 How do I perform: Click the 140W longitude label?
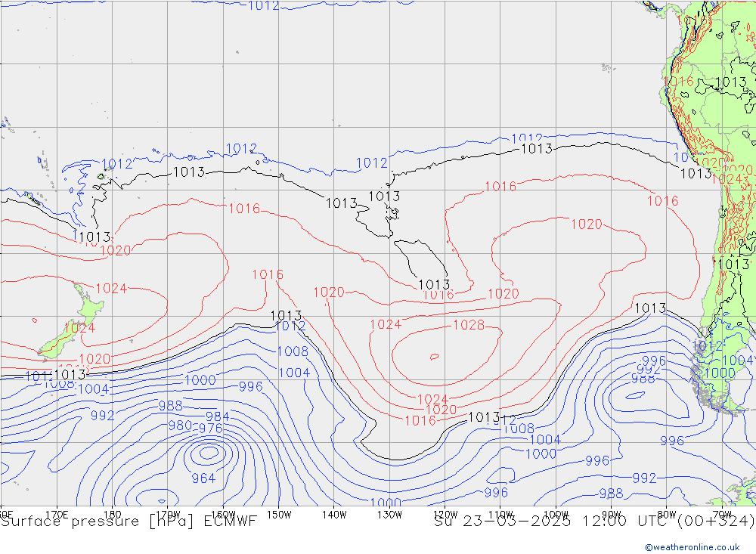click(334, 515)
